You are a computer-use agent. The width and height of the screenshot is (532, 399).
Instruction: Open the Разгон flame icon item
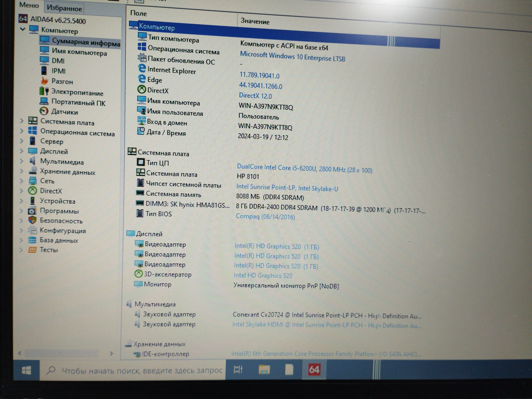(x=44, y=81)
